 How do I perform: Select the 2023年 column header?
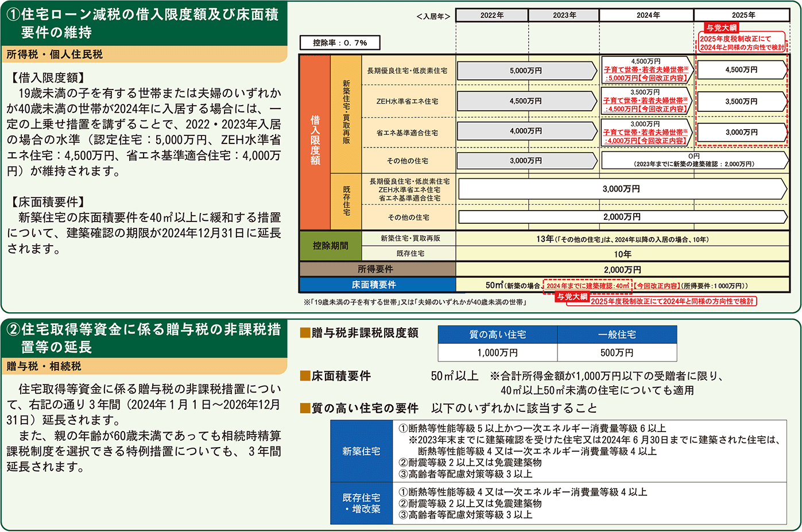(564, 15)
